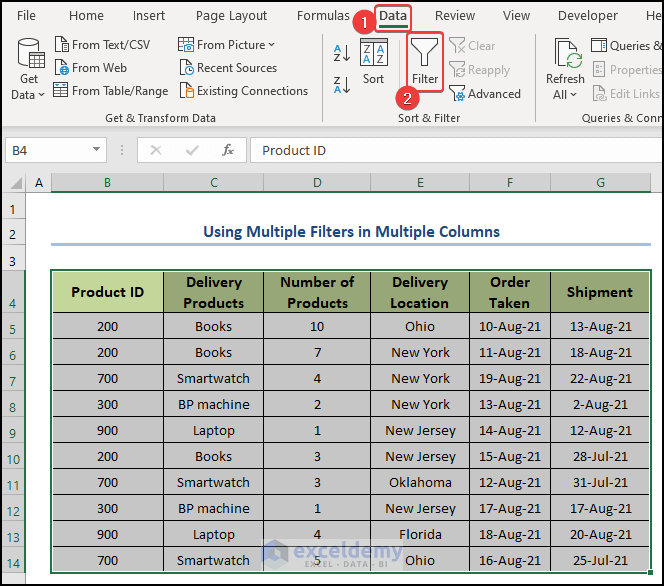
Task: Sort descending with the Z to A icon
Action: point(341,84)
